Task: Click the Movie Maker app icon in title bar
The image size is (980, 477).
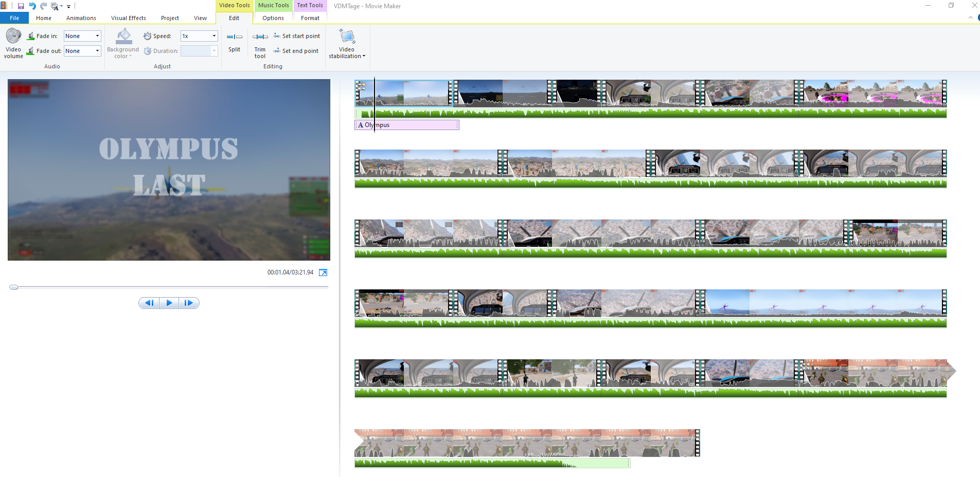Action: (3, 6)
